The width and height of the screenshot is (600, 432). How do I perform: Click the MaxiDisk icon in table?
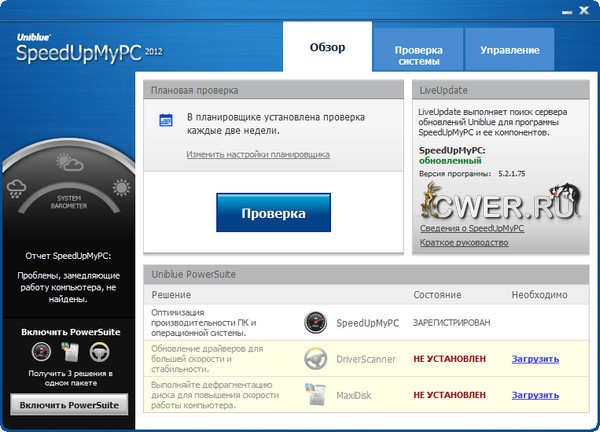pos(315,395)
